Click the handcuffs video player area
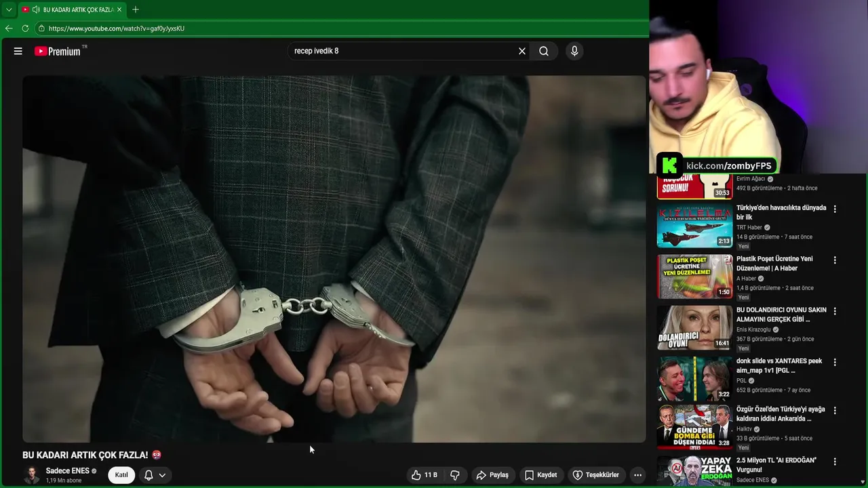This screenshot has height=488, width=868. 334,259
